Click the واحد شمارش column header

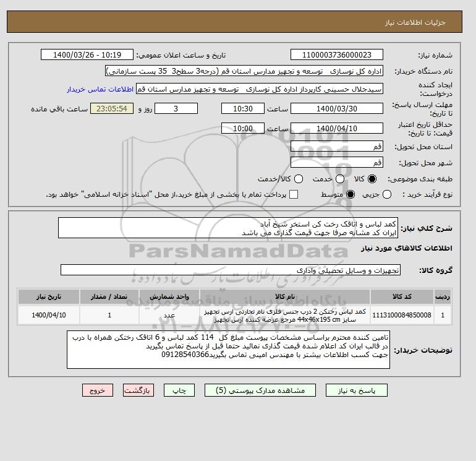169,296
